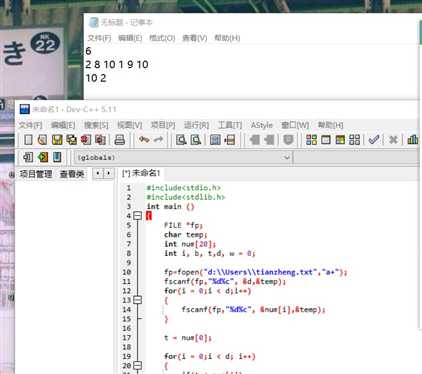Click the Compile and Run icon

pos(340,140)
